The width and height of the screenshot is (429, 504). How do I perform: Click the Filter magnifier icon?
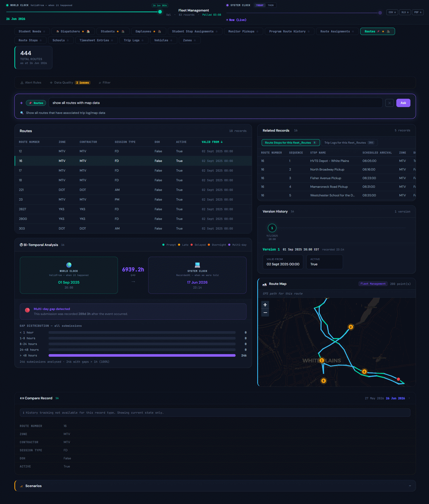(100, 83)
